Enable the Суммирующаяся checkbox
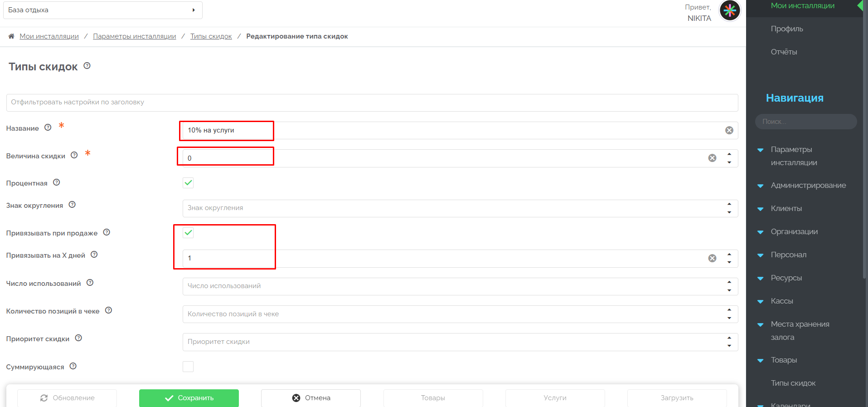The height and width of the screenshot is (407, 868). click(188, 367)
